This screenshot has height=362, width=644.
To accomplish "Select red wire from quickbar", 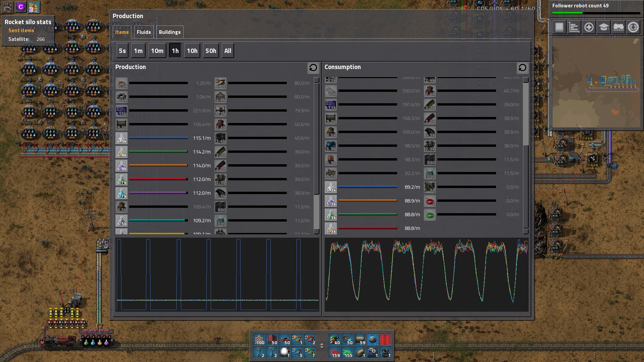I will tap(335, 353).
